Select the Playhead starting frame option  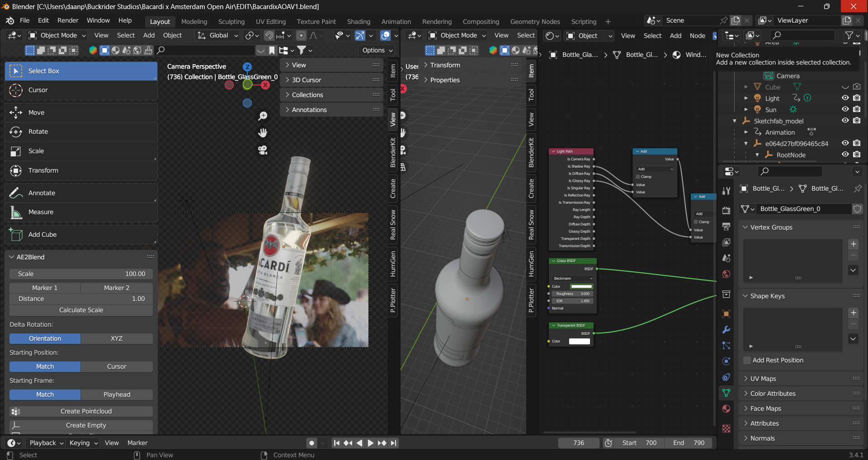coord(117,394)
